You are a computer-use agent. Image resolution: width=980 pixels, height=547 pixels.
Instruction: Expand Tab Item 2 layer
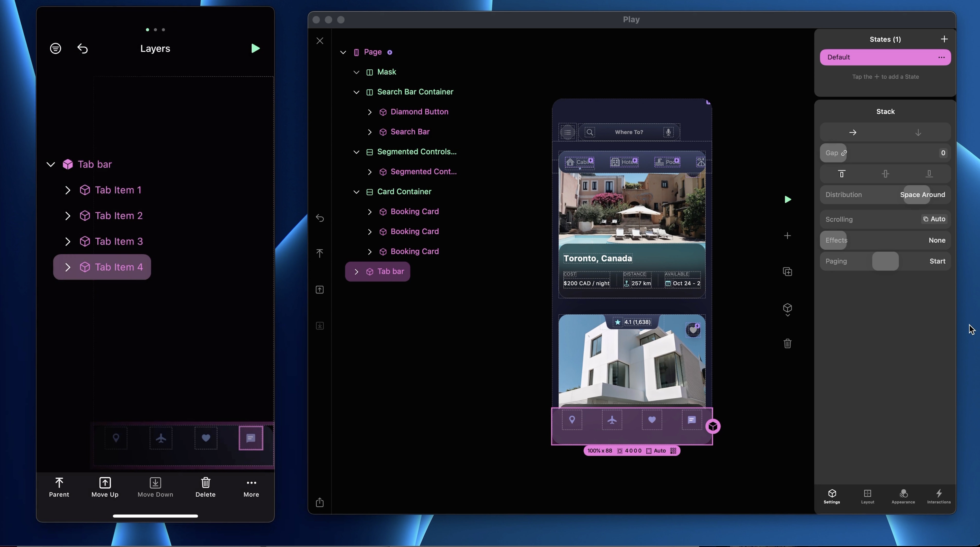(68, 216)
